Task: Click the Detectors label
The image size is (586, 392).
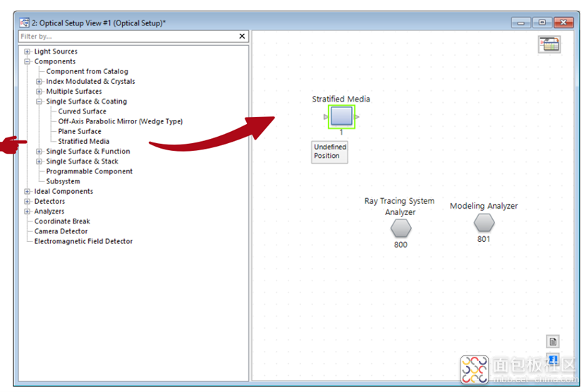Action: (49, 202)
